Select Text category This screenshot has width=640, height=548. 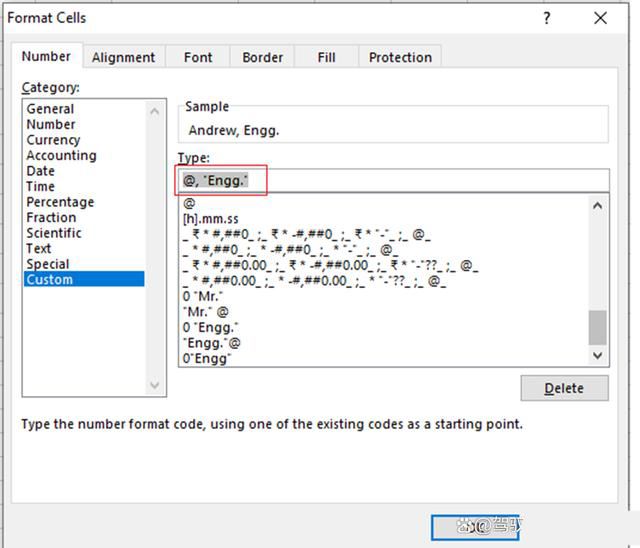[84, 248]
